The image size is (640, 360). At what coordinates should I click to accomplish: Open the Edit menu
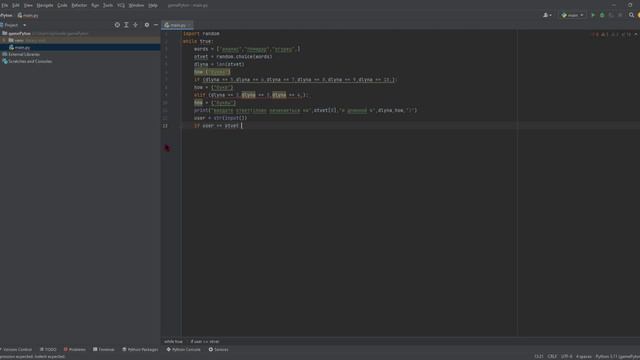tap(16, 5)
